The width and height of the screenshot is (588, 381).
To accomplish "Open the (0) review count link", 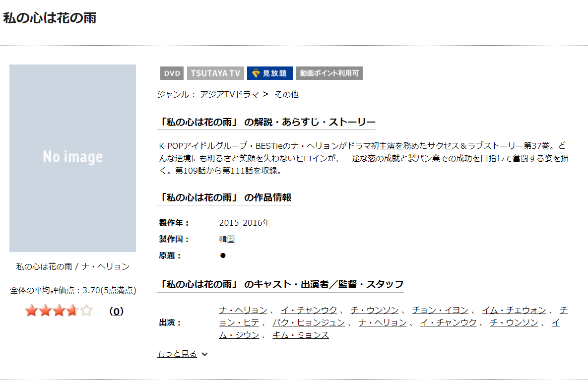I will click(x=116, y=312).
